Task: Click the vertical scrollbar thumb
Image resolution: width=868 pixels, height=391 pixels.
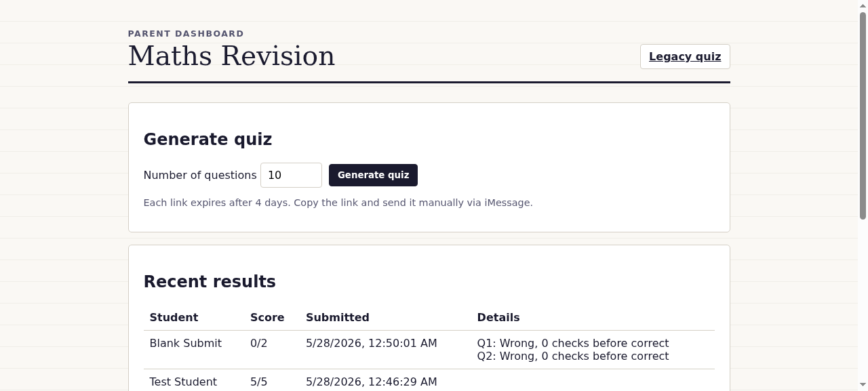Action: [x=863, y=115]
